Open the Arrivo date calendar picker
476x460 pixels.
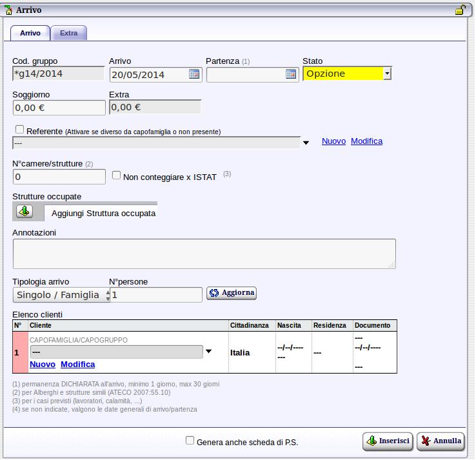(194, 74)
